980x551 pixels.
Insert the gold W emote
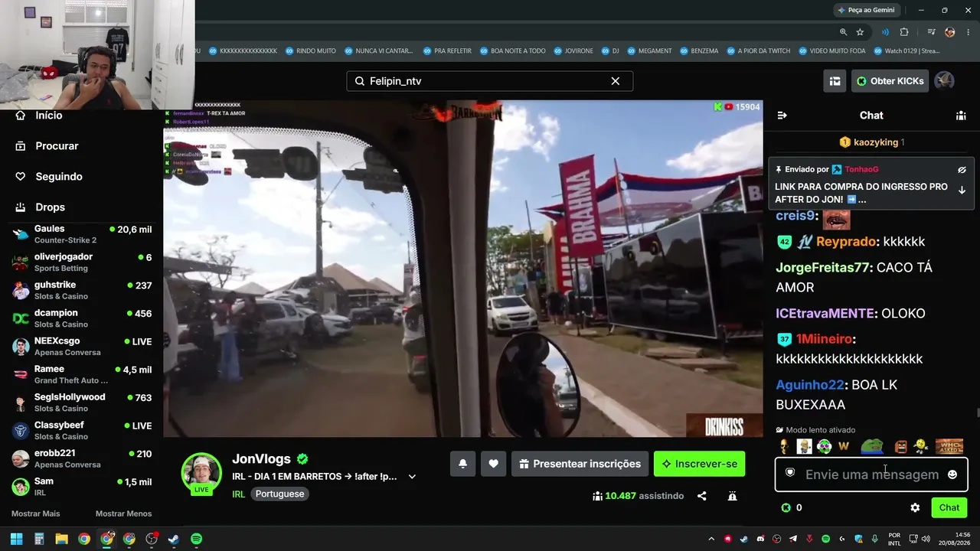coord(844,446)
